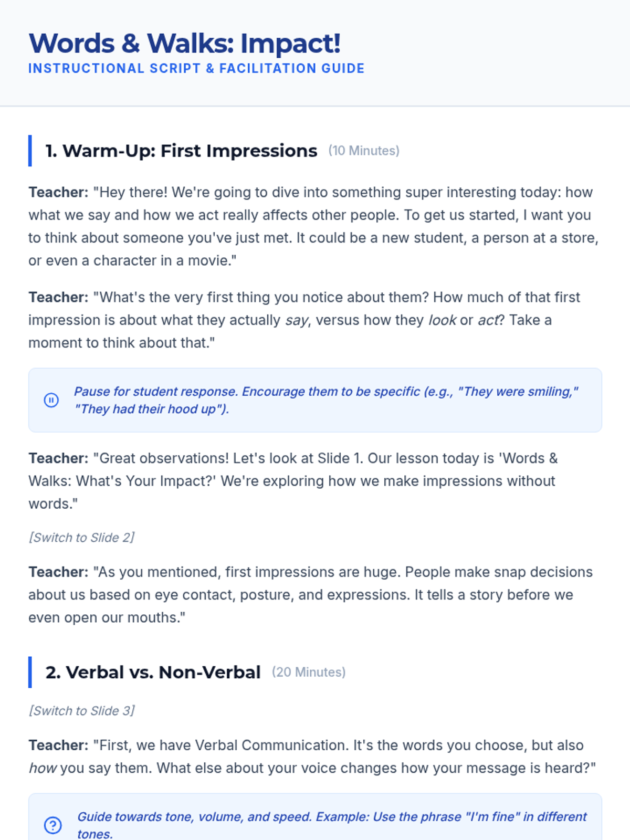Click the 'First, we have Verbal Communication' paragraph
The width and height of the screenshot is (630, 840).
[x=312, y=757]
